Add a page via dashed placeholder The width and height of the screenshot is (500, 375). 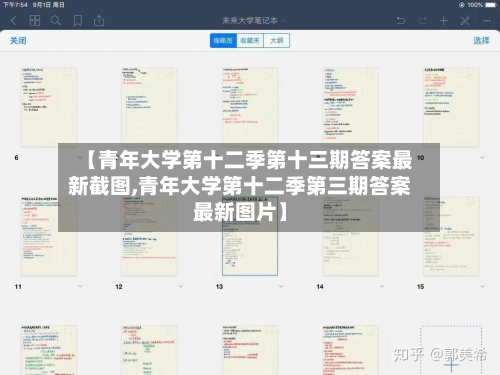[451, 351]
